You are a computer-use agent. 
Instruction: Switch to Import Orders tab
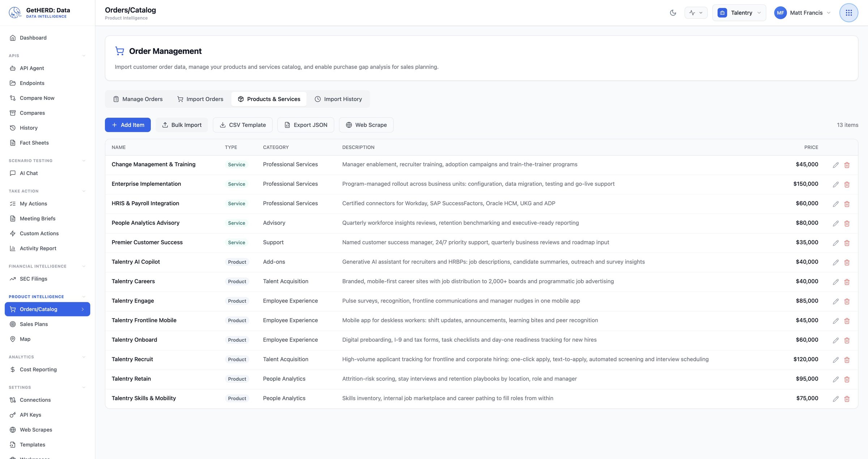pos(200,99)
